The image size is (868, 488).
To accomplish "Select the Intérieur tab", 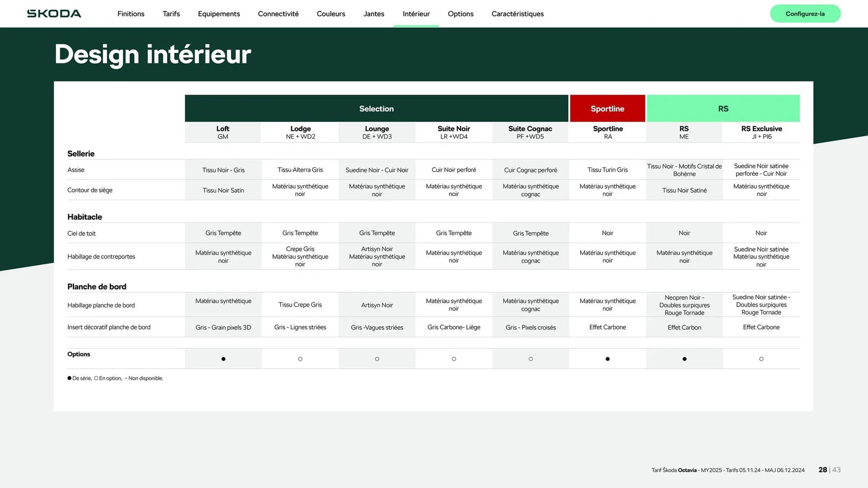I will [416, 14].
